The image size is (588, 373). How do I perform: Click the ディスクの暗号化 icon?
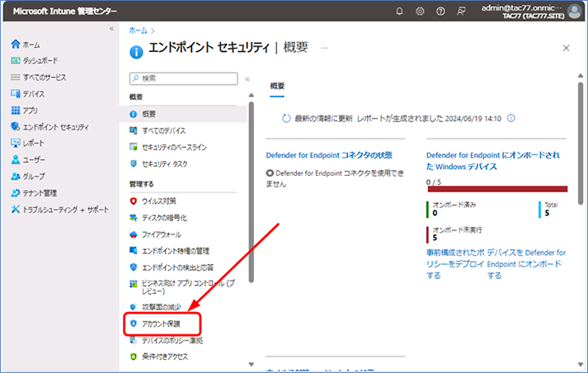point(133,218)
